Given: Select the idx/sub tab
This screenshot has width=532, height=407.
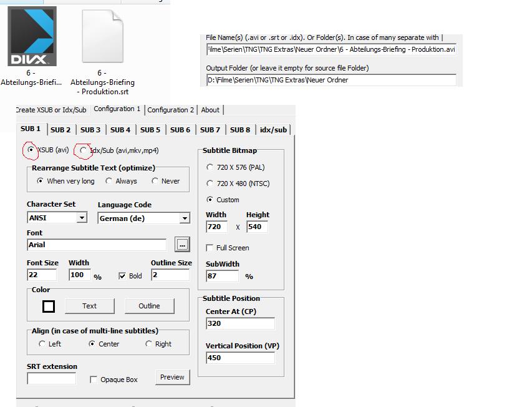Looking at the screenshot, I should [x=273, y=130].
